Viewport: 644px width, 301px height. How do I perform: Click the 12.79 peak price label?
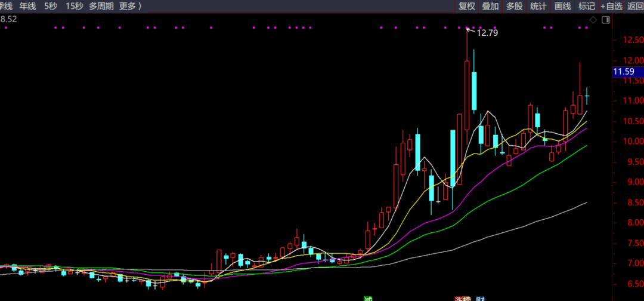[x=487, y=33]
